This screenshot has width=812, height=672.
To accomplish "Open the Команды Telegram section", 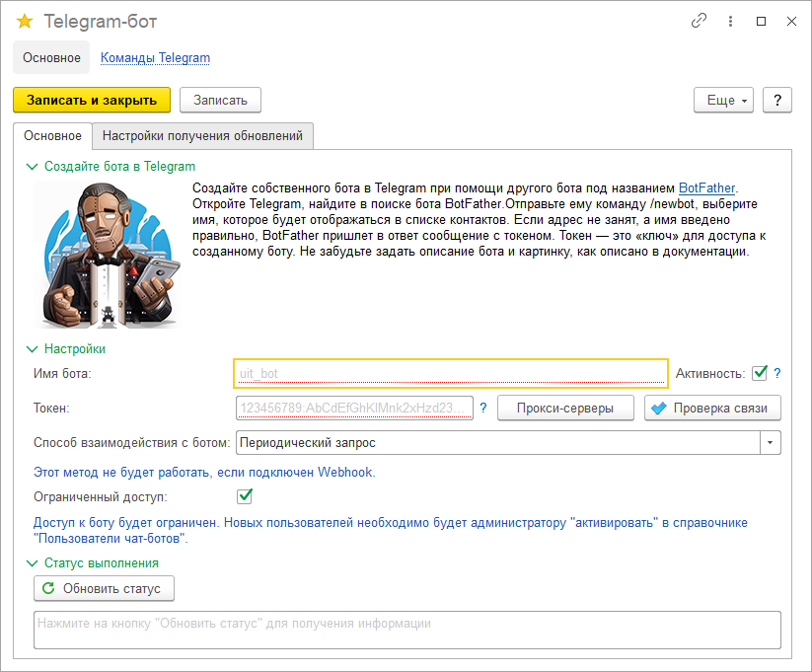I will click(x=155, y=57).
